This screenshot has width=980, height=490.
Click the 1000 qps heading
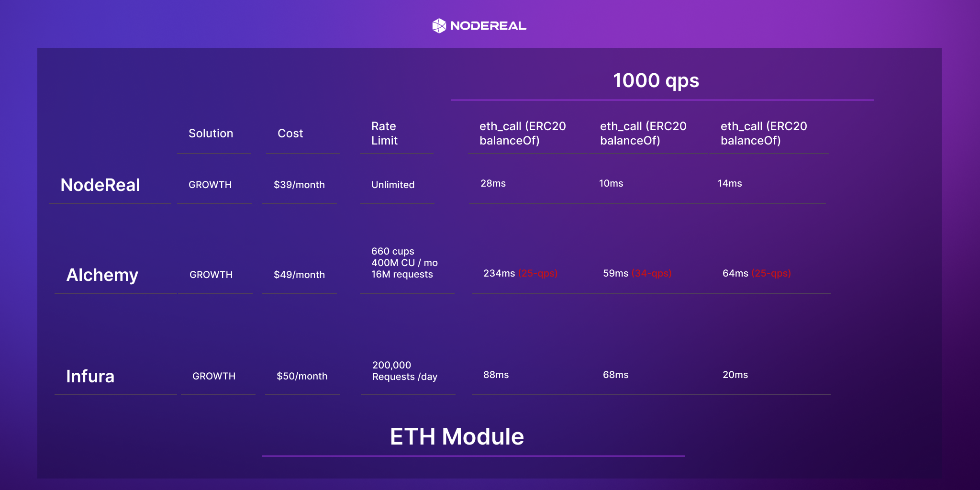coord(656,80)
